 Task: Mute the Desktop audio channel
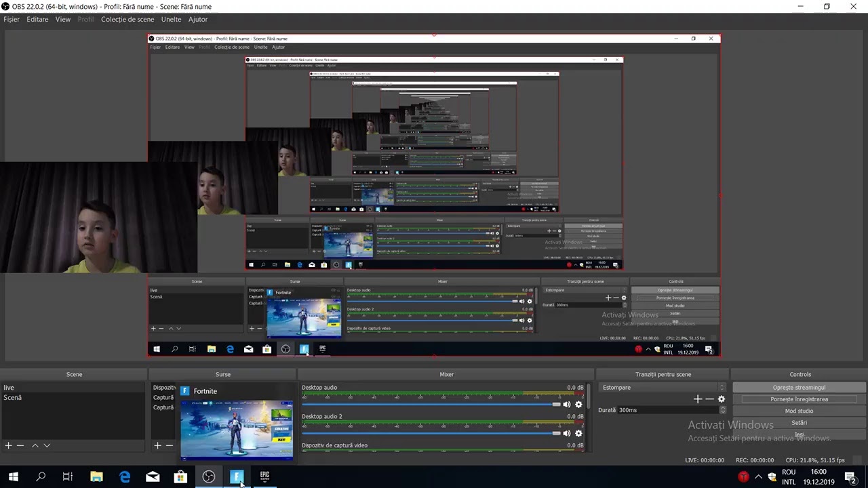click(x=567, y=405)
